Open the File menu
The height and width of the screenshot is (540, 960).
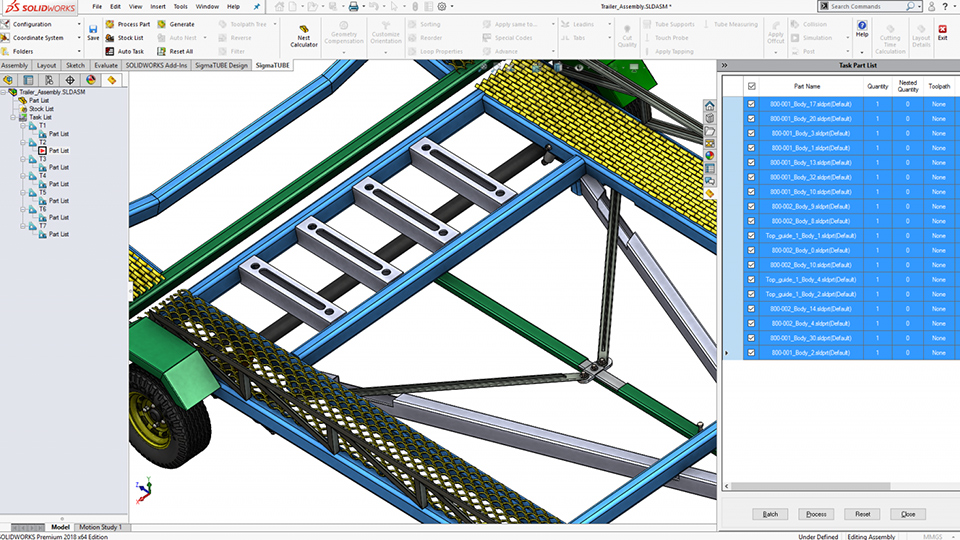97,7
